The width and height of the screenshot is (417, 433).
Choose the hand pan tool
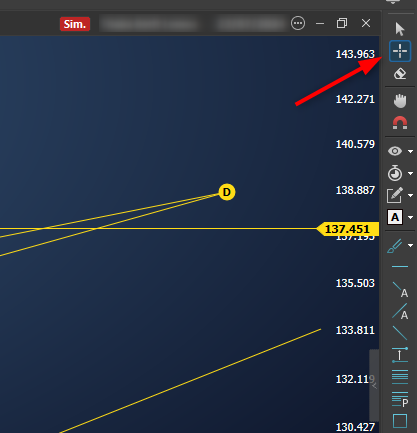point(400,101)
